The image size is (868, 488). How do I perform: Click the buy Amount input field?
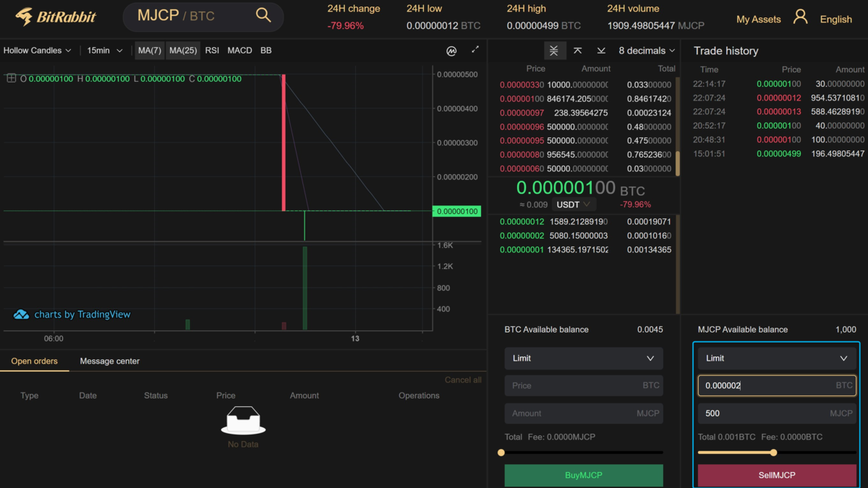click(x=583, y=414)
